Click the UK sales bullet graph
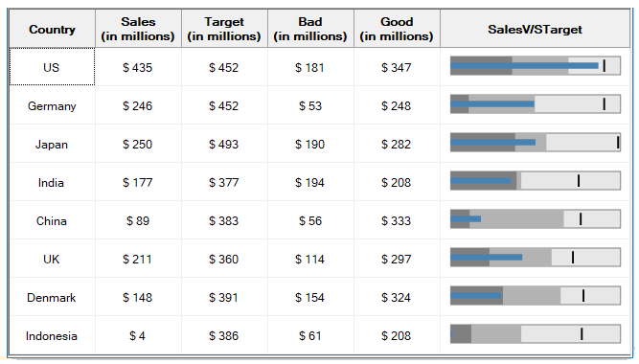639x364 pixels. (536, 258)
